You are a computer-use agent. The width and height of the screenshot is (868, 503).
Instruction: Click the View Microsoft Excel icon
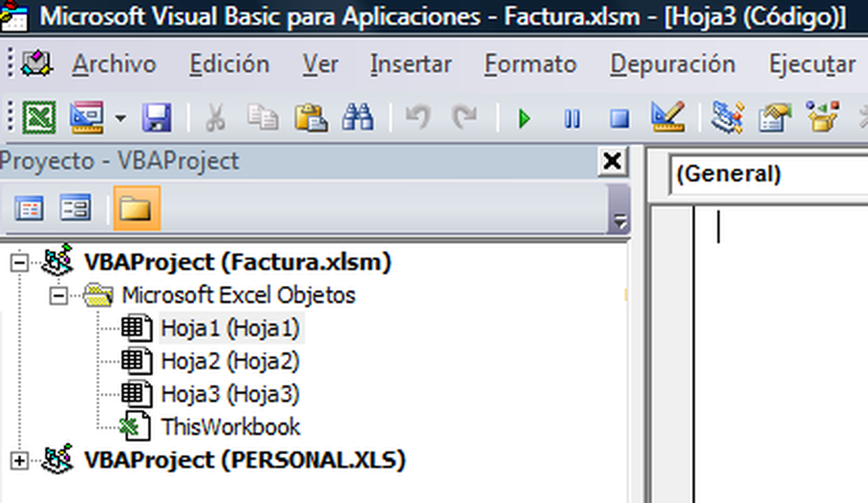38,118
